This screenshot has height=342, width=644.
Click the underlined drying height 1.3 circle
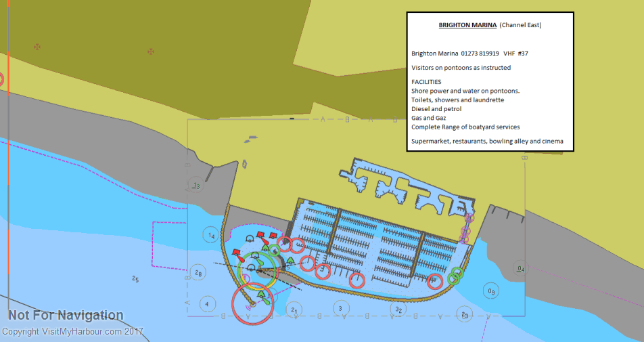pos(197,186)
